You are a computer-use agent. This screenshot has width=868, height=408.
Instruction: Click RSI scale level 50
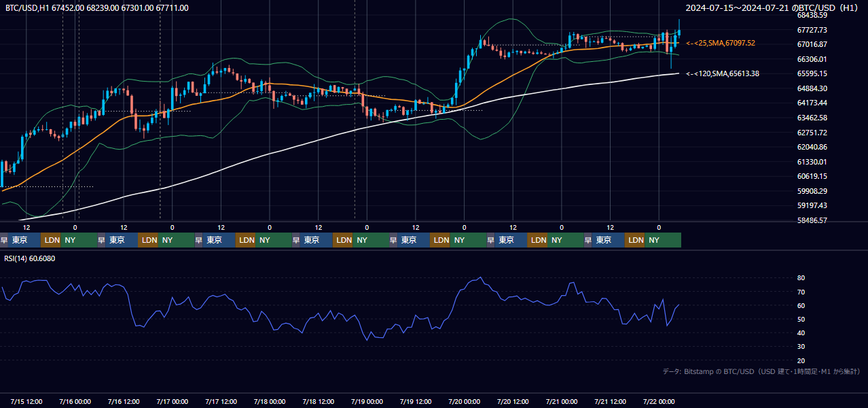pos(801,319)
